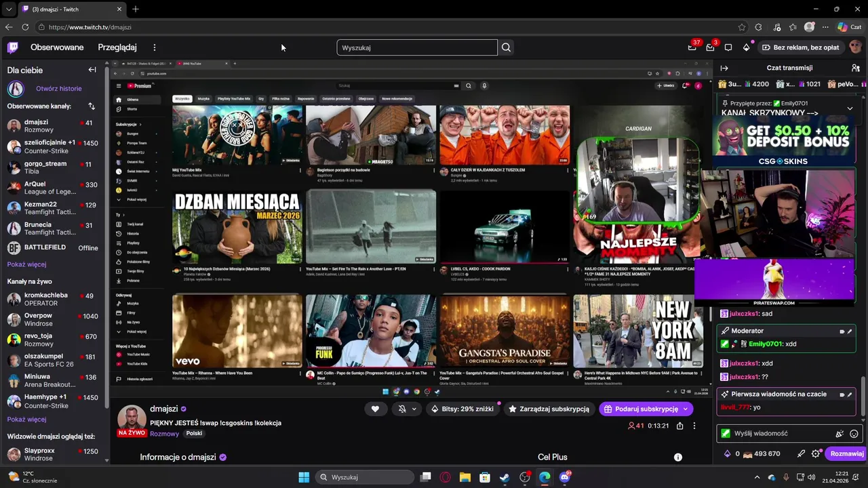
Task: Click Zarządzaj subskrypcją button
Action: 549,409
